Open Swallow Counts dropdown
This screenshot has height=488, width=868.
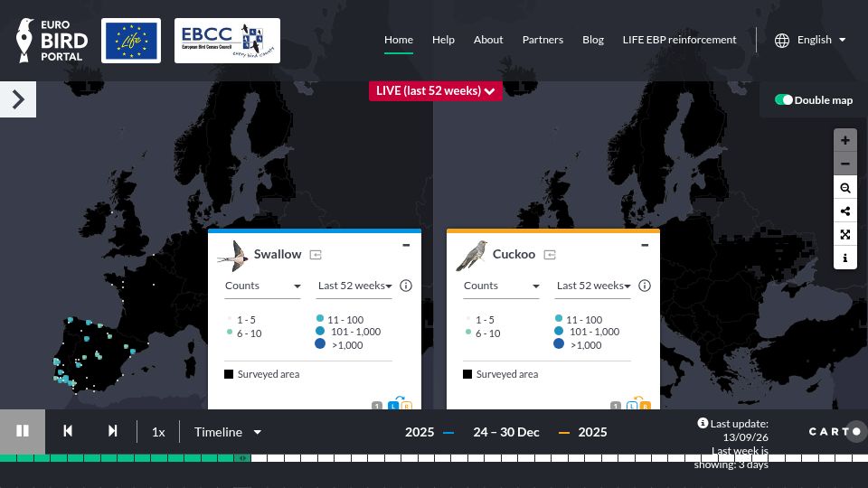(262, 286)
